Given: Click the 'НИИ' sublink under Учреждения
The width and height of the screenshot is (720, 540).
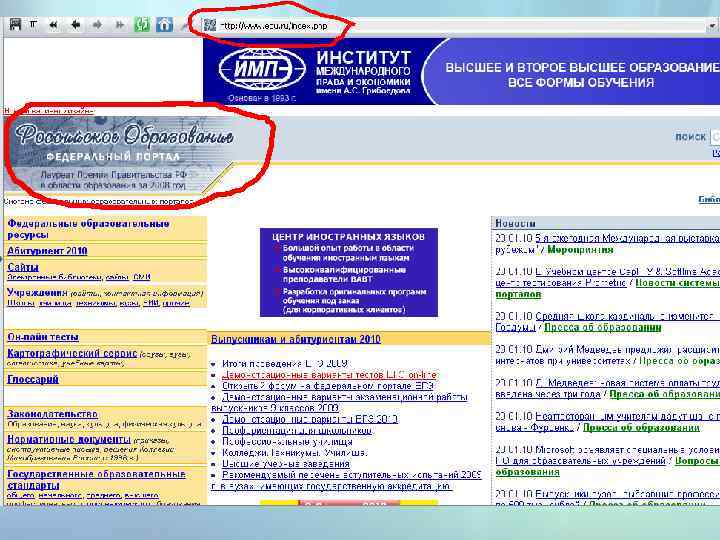Looking at the screenshot, I should (151, 303).
